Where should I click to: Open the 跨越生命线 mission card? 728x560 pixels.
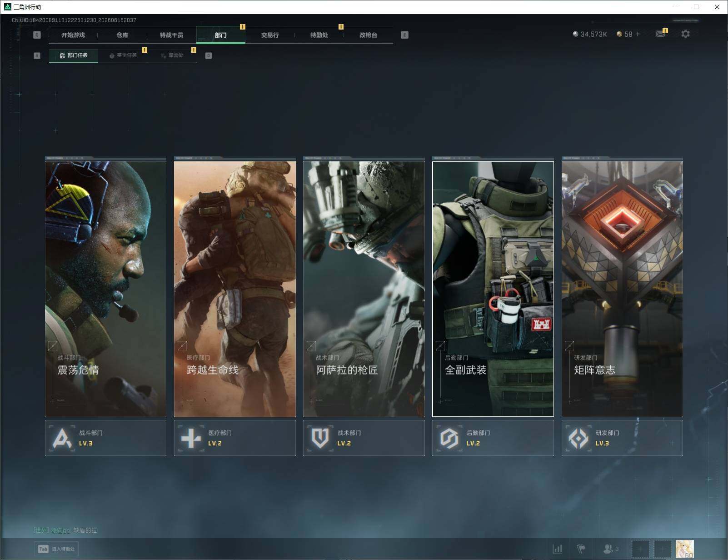click(x=235, y=289)
